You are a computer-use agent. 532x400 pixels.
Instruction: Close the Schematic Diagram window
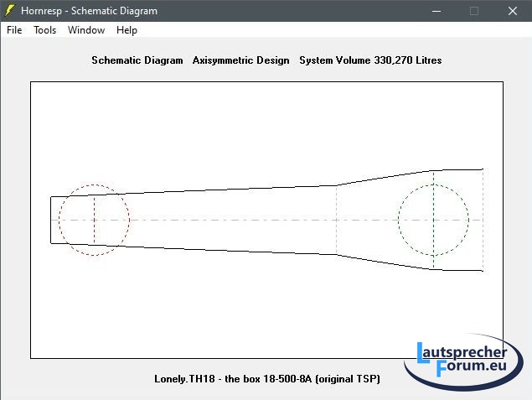click(512, 11)
